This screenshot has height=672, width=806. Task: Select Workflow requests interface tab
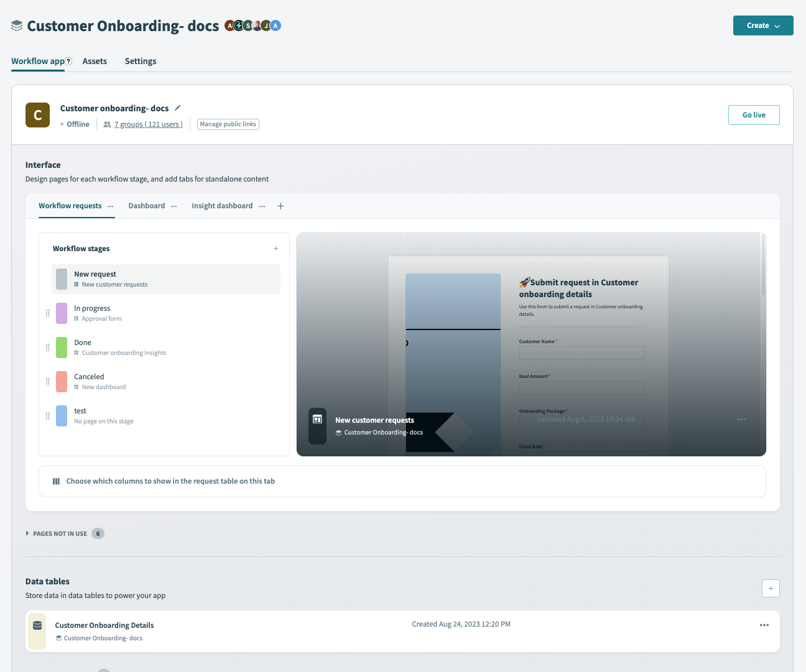click(x=70, y=206)
